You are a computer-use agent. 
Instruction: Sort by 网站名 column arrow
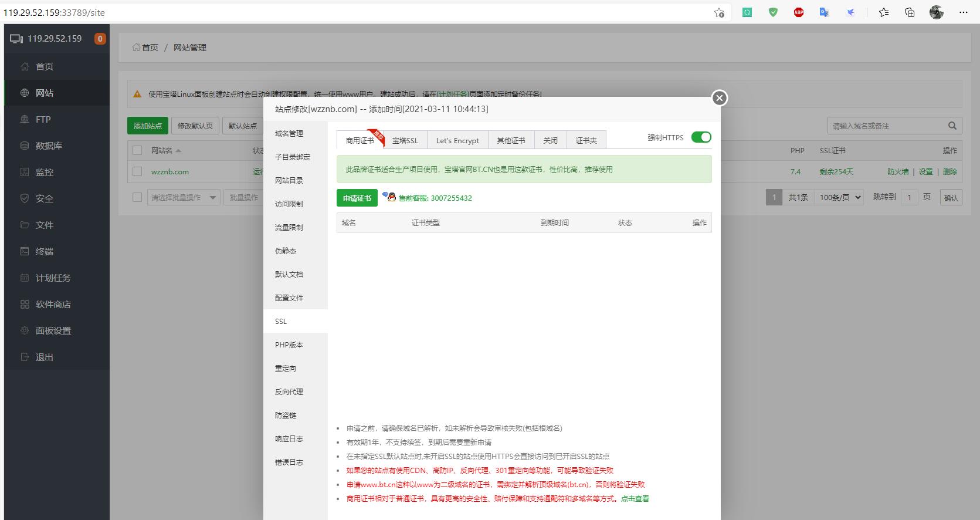tap(178, 151)
